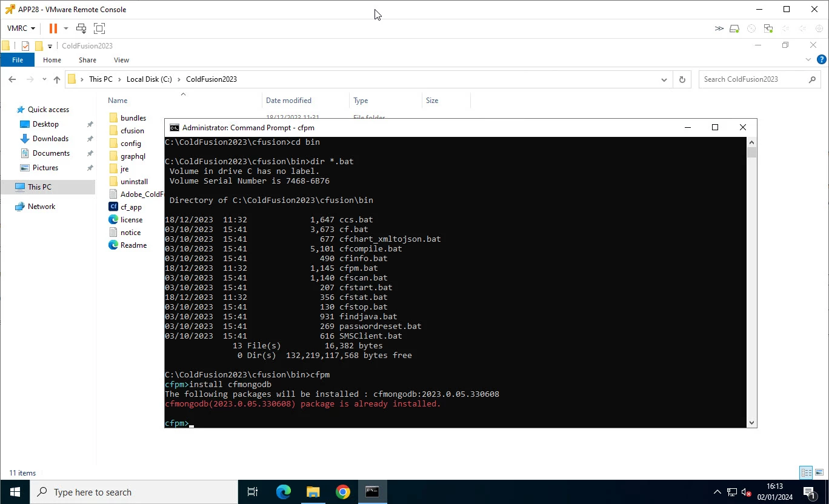Open recent locations dropdown
829x504 pixels.
[x=44, y=79]
